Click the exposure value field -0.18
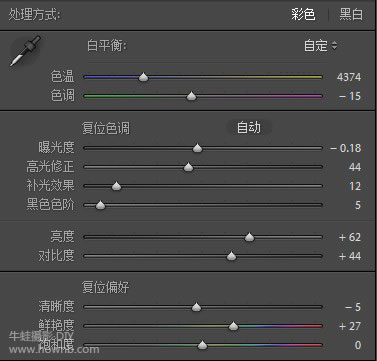 [x=346, y=148]
